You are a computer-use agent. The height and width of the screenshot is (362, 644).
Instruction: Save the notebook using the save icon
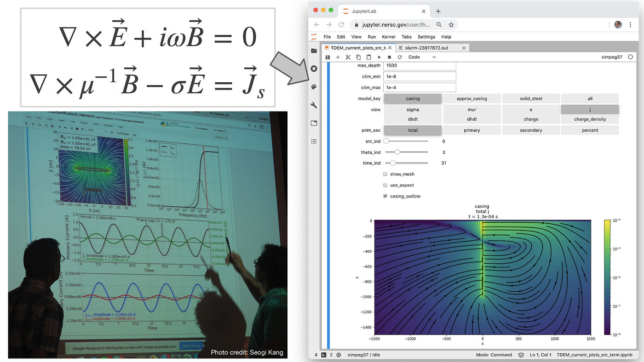[x=327, y=57]
